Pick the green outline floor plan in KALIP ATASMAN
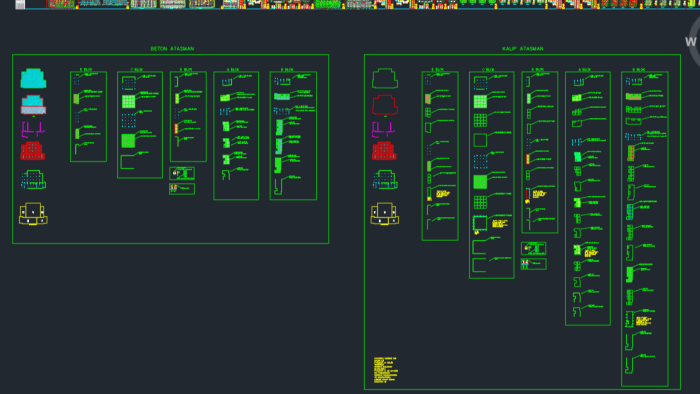 pos(385,79)
